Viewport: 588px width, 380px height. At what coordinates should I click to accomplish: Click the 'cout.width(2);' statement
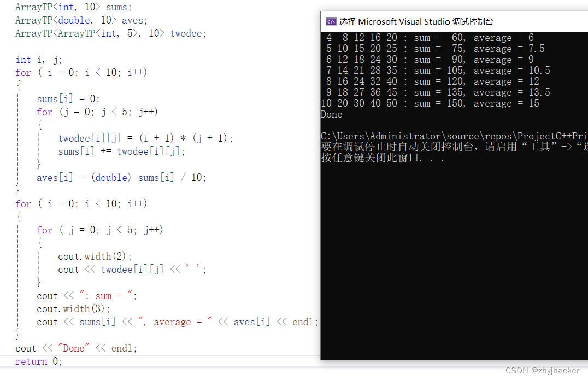pyautogui.click(x=95, y=256)
